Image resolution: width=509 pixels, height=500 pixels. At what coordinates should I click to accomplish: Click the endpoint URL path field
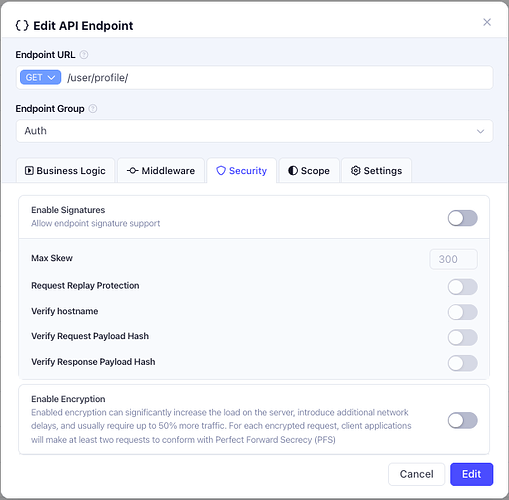coord(277,78)
